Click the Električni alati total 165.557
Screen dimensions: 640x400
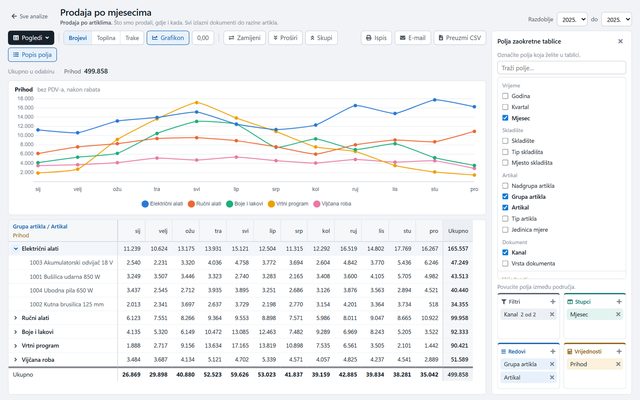(458, 249)
